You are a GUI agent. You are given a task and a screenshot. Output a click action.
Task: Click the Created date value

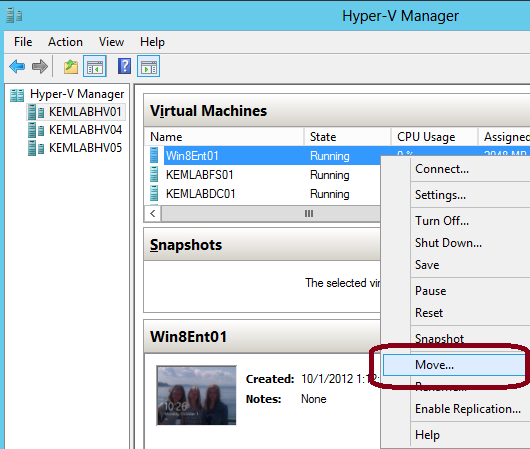click(340, 379)
